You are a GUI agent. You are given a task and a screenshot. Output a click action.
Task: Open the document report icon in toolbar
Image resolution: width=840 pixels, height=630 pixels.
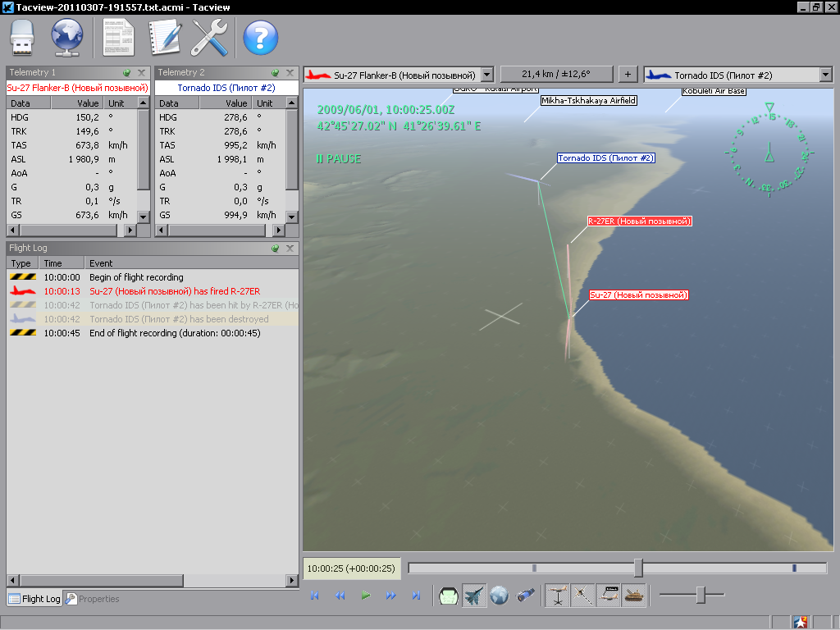(x=118, y=37)
